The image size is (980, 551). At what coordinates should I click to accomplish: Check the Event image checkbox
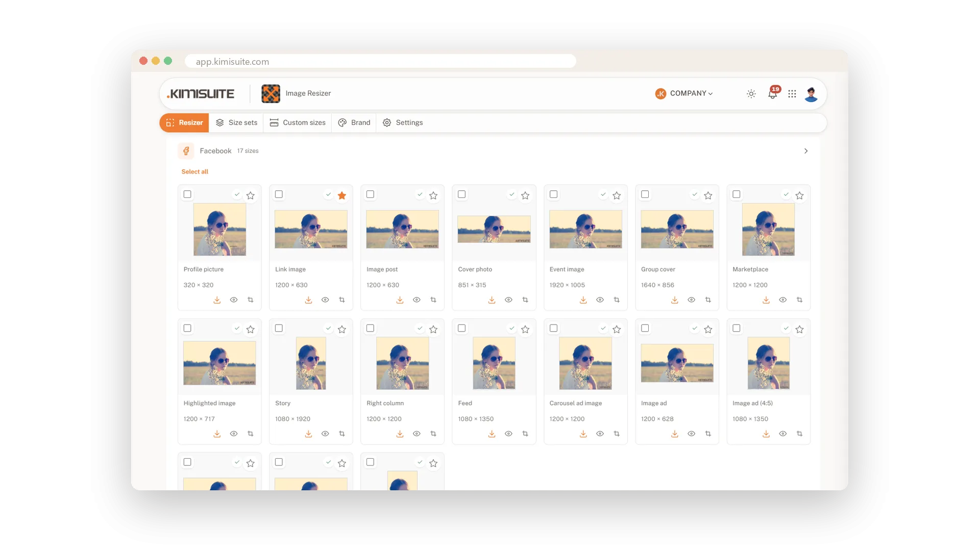(554, 194)
